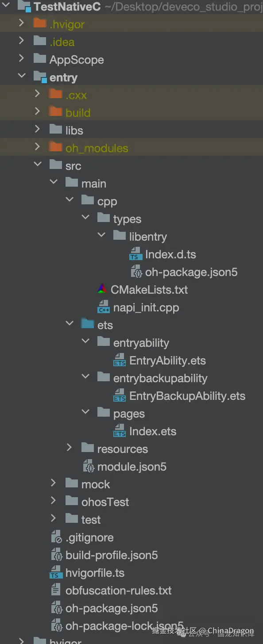Collapse the libentry folder
The image size is (263, 644).
101,236
